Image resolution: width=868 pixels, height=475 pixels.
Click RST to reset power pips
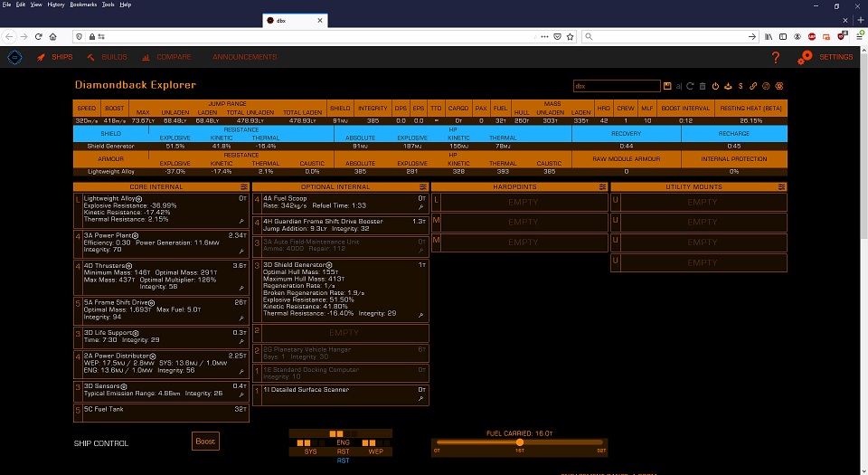[344, 451]
